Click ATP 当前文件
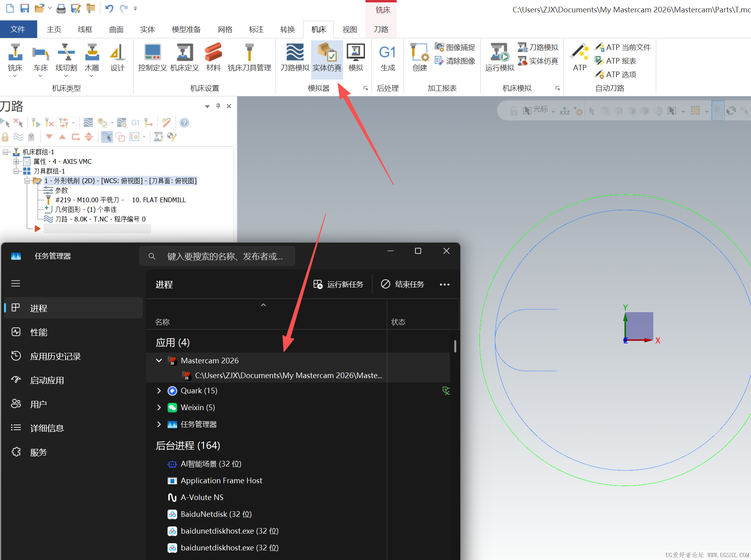Viewport: 751px width, 560px height. click(623, 47)
